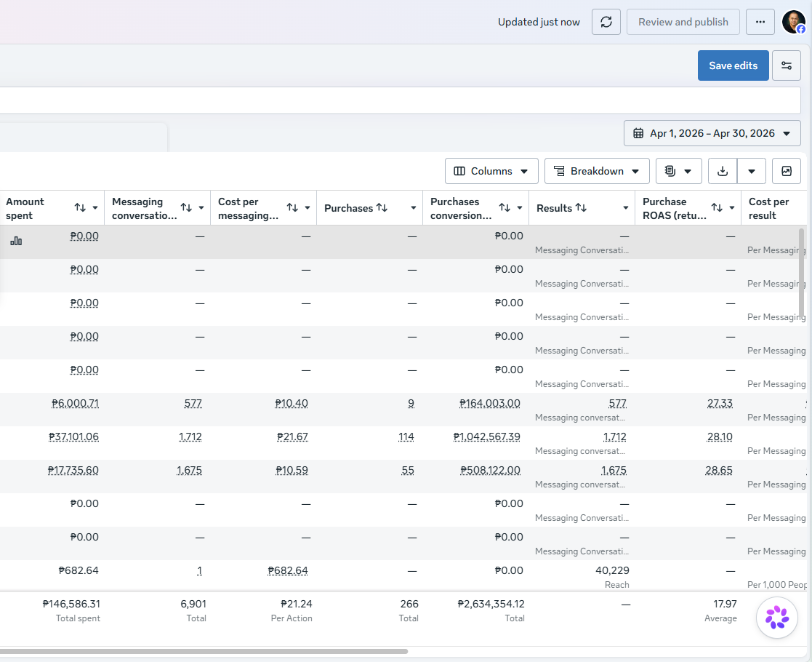The image size is (812, 662).
Task: Sort the Purchases column
Action: click(382, 207)
